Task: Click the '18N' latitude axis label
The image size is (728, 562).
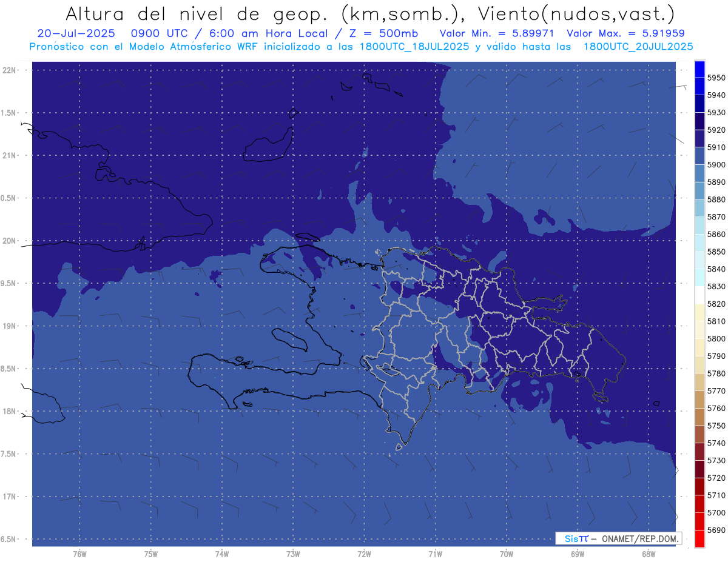Action: pos(8,412)
